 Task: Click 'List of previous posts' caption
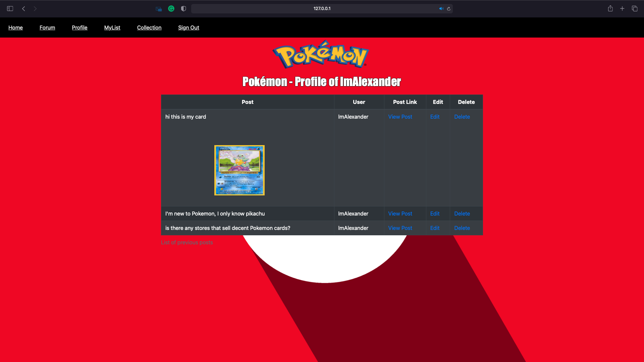coord(187,242)
